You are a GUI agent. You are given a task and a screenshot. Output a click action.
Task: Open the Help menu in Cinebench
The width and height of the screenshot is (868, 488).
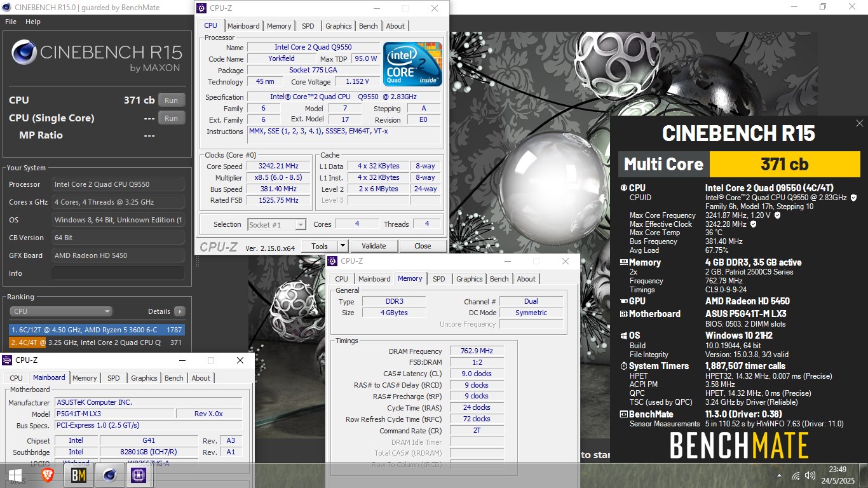pyautogui.click(x=33, y=22)
